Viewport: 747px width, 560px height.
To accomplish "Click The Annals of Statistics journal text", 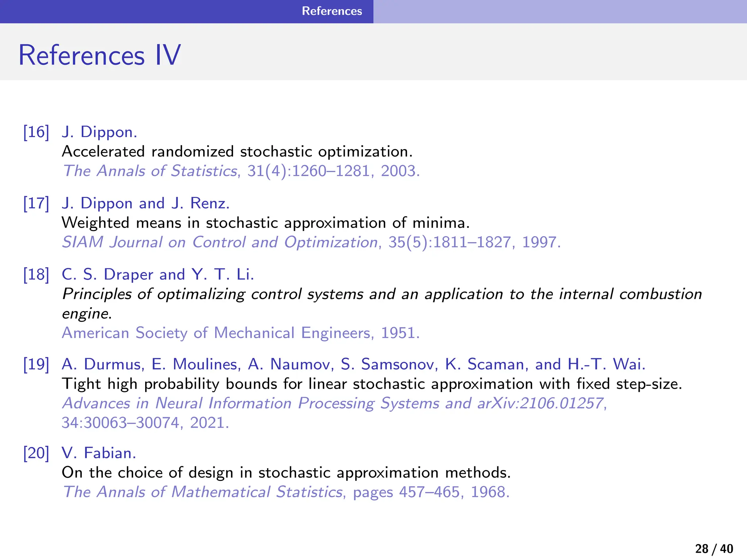I will [x=150, y=171].
